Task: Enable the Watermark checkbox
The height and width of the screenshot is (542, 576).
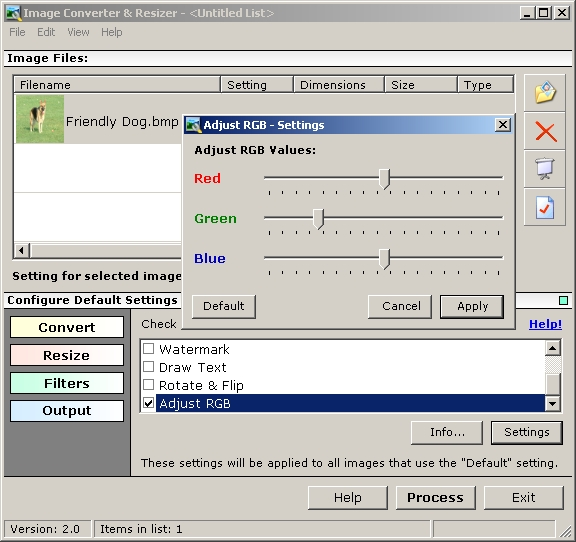Action: click(x=148, y=348)
